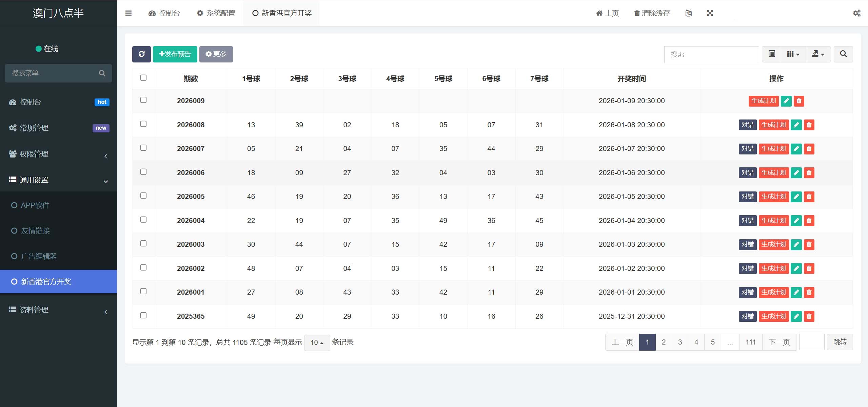Screen dimensions: 868x407
Task: Click the refresh table icon button
Action: (141, 54)
